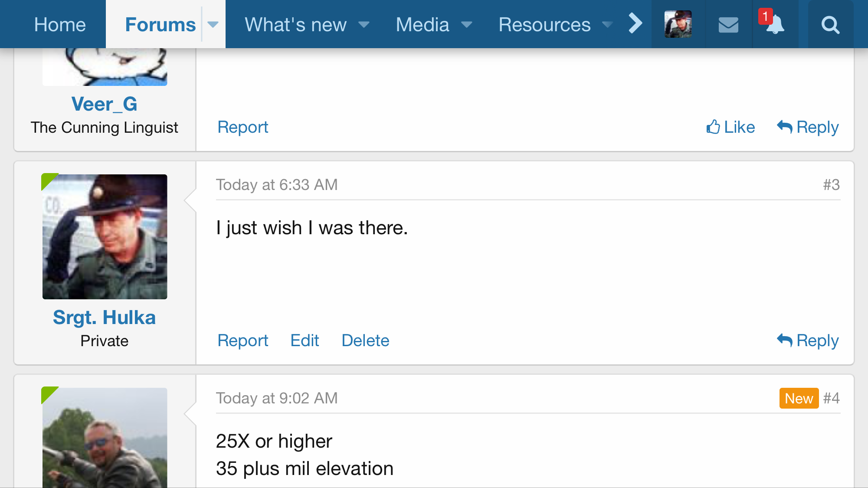Open the inbox envelope icon
The height and width of the screenshot is (488, 868).
[x=728, y=25]
